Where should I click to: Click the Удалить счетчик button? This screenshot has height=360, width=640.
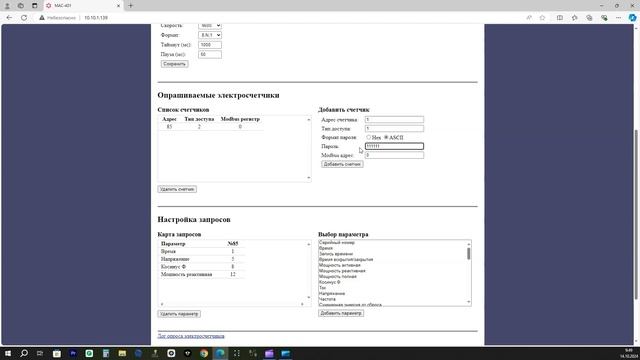click(177, 189)
